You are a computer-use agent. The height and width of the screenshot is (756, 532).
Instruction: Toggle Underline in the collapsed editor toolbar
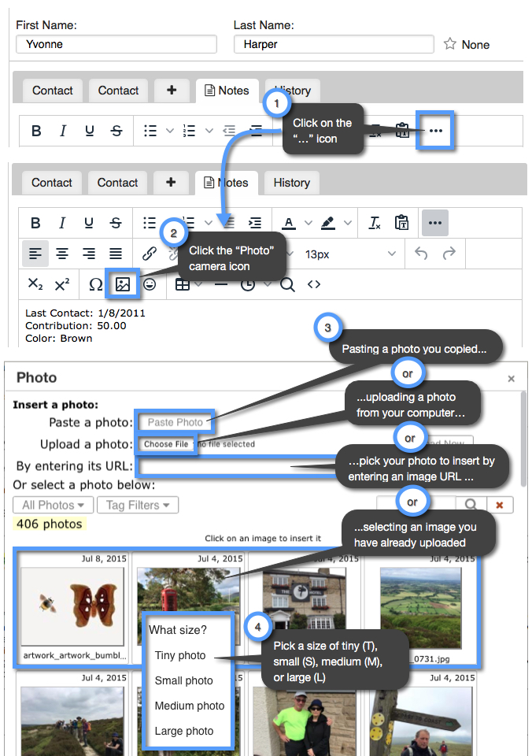click(x=90, y=131)
